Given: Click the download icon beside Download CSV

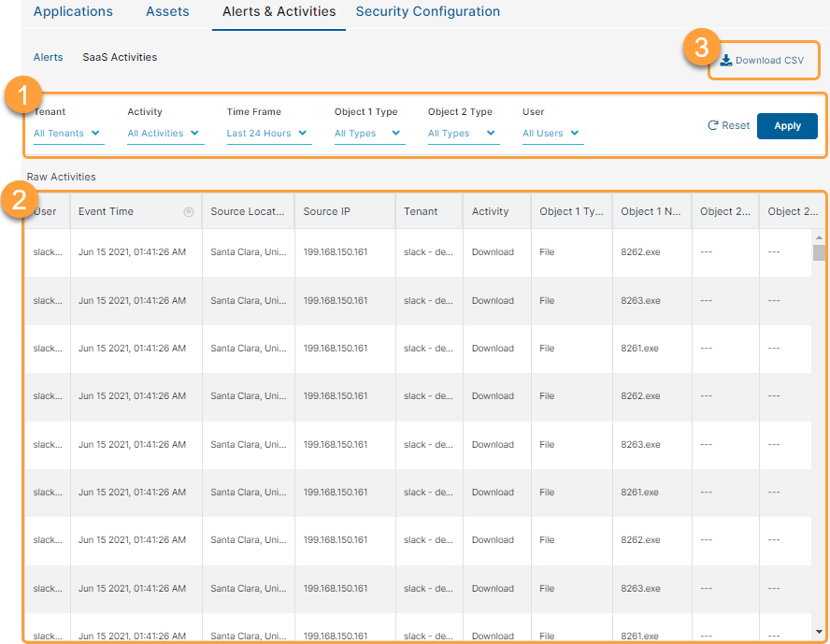Looking at the screenshot, I should 727,58.
